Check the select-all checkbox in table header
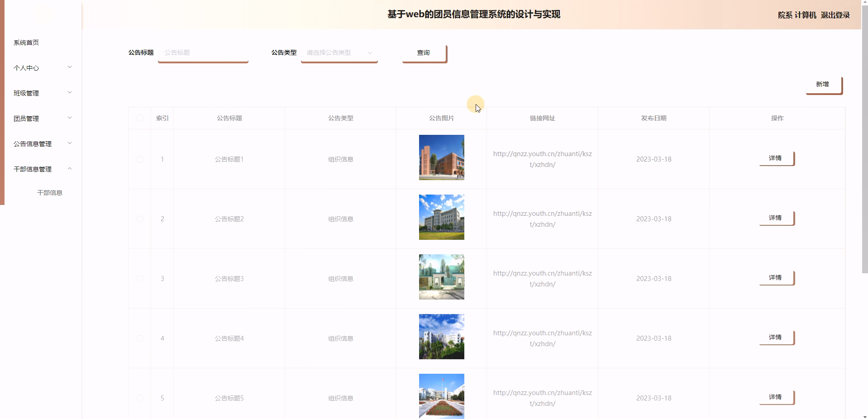 click(x=139, y=118)
